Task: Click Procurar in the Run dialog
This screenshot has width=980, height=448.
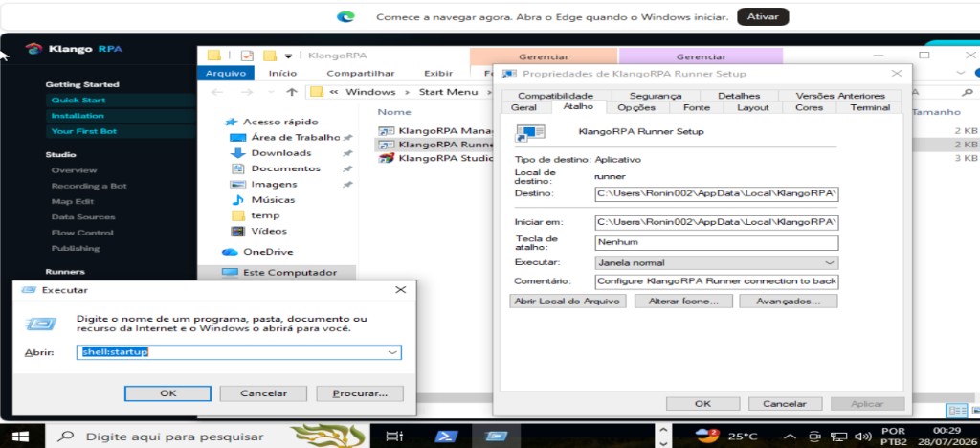Action: click(360, 393)
